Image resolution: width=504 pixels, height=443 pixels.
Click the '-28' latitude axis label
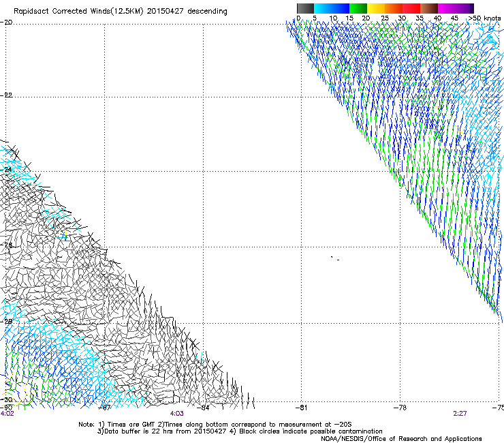coord(6,322)
